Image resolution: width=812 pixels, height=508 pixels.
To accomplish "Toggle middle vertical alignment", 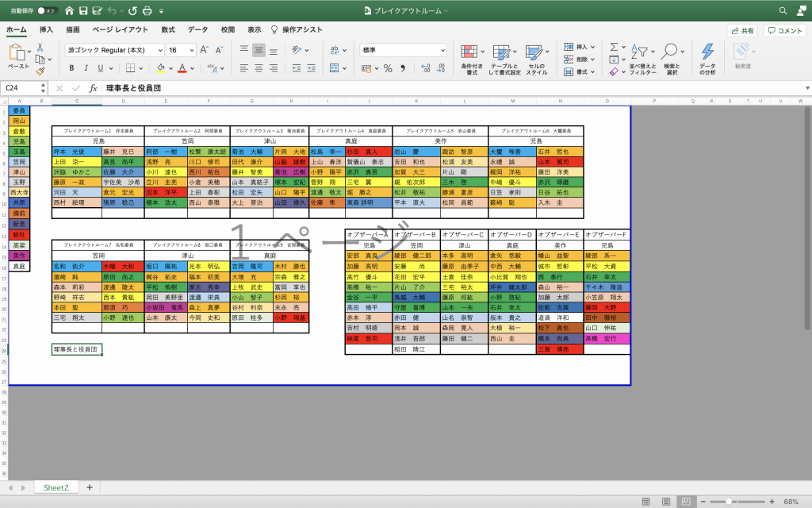I will [x=259, y=50].
